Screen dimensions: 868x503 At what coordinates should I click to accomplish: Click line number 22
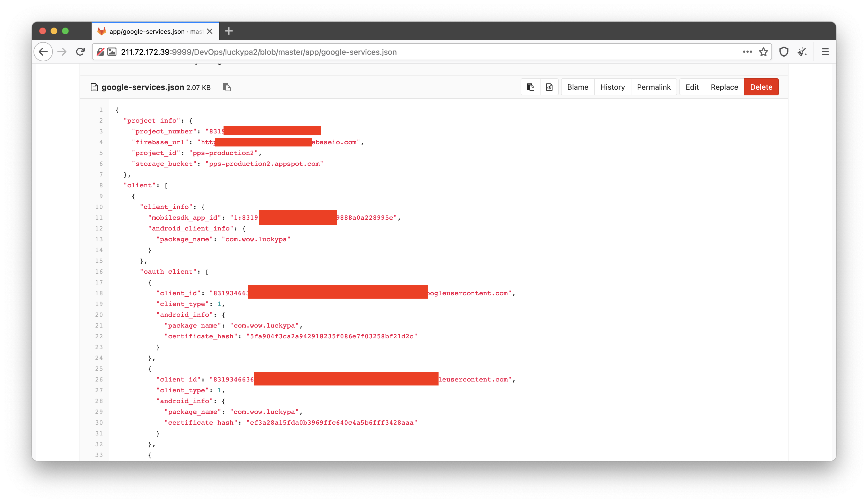pyautogui.click(x=99, y=336)
